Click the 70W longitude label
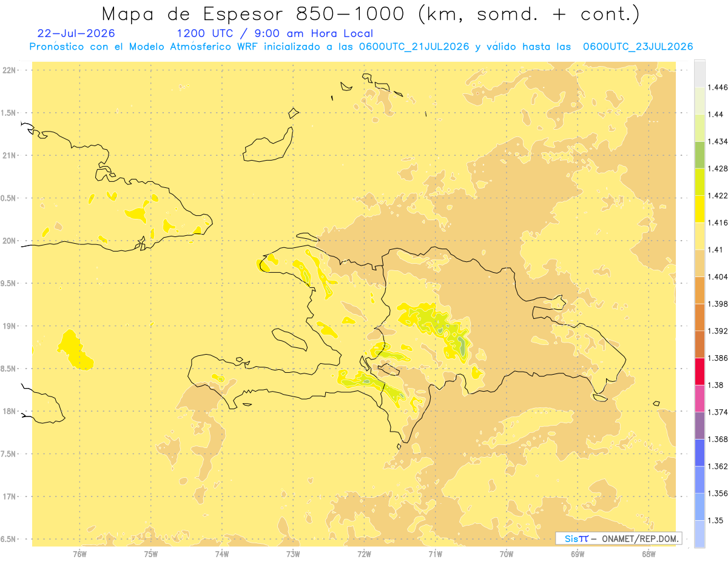Viewport: 728px width, 562px height. pyautogui.click(x=507, y=554)
